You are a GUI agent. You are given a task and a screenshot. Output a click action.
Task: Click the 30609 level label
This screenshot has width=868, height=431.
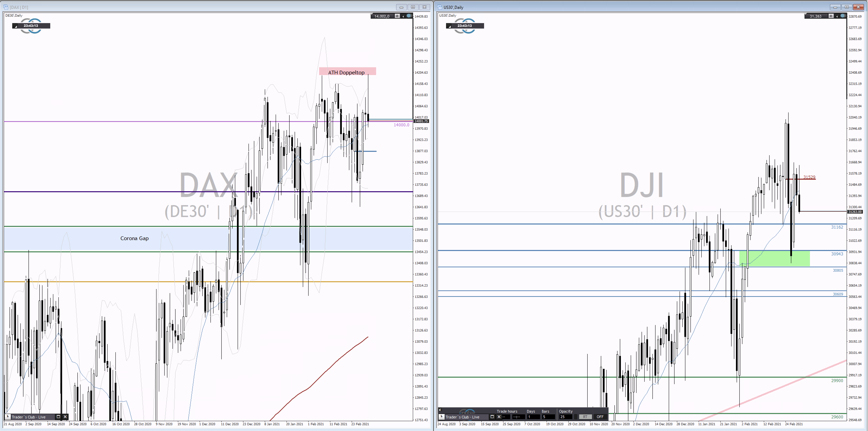pyautogui.click(x=838, y=294)
